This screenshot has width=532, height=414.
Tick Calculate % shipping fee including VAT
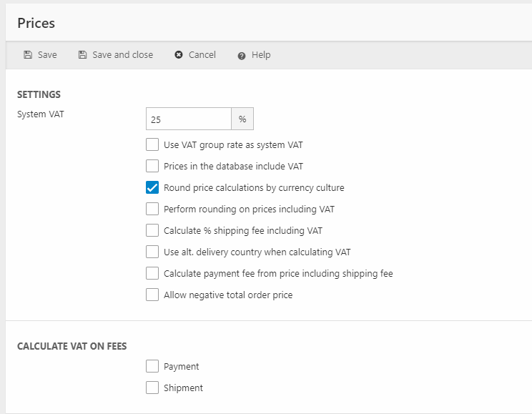[152, 230]
